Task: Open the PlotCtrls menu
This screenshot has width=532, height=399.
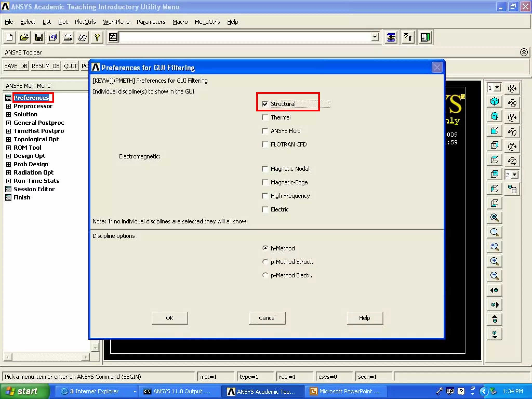Action: (85, 22)
